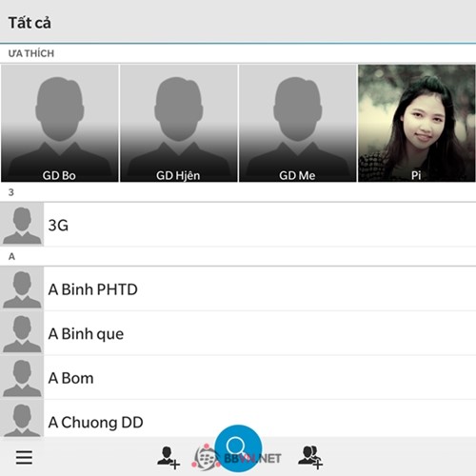Tap avatar icon beside A Binh PHTD
The width and height of the screenshot is (476, 476).
coord(22,288)
